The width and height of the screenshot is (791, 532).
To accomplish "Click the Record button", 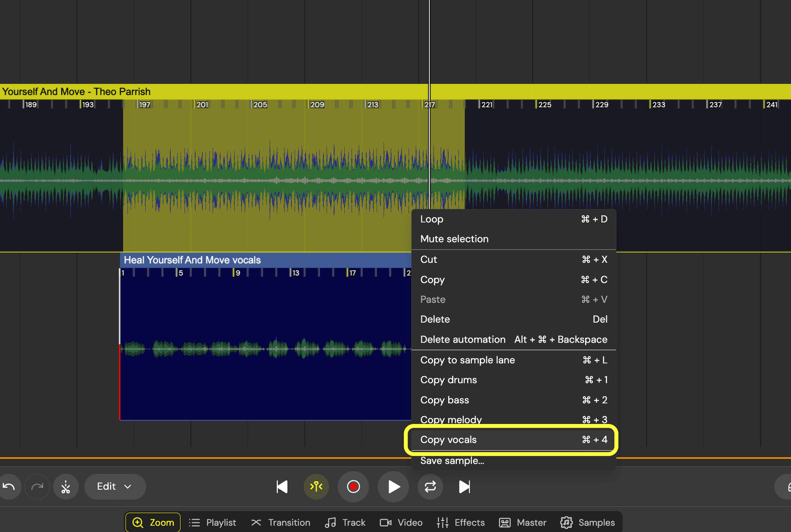I will (353, 486).
